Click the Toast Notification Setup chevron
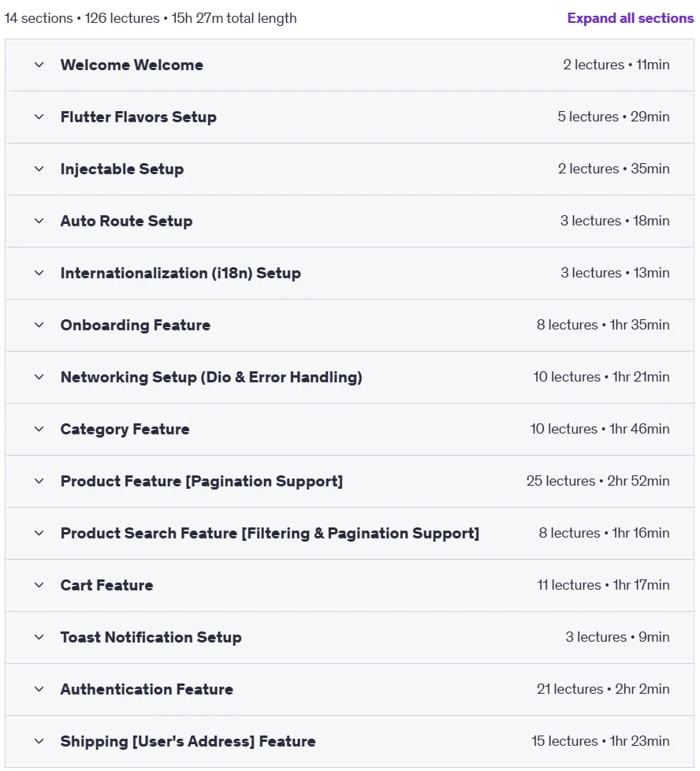The height and width of the screenshot is (771, 700). (x=39, y=637)
